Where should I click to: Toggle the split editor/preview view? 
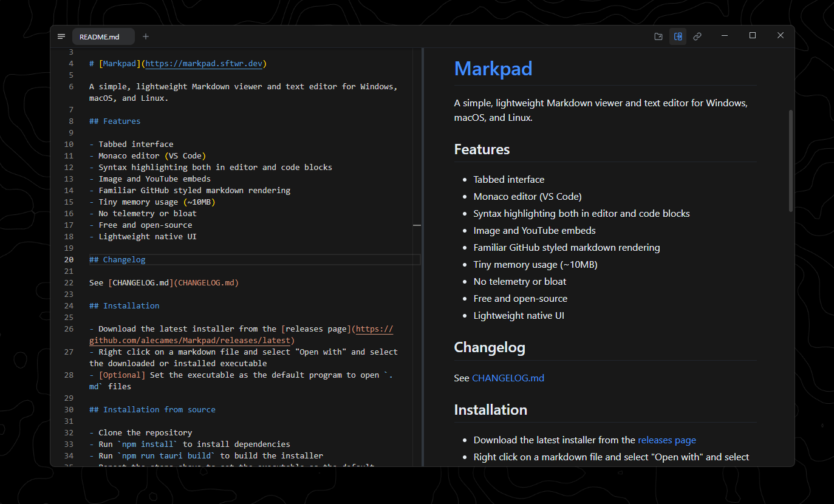pos(678,36)
